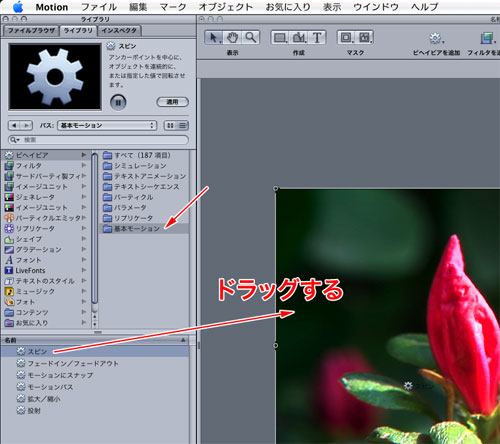Select リプリケータ category icon
Image resolution: width=500 pixels, height=444 pixels.
pyautogui.click(x=9, y=228)
